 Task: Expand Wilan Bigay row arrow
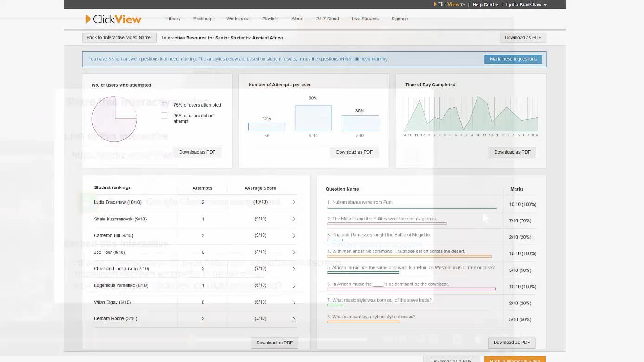294,303
